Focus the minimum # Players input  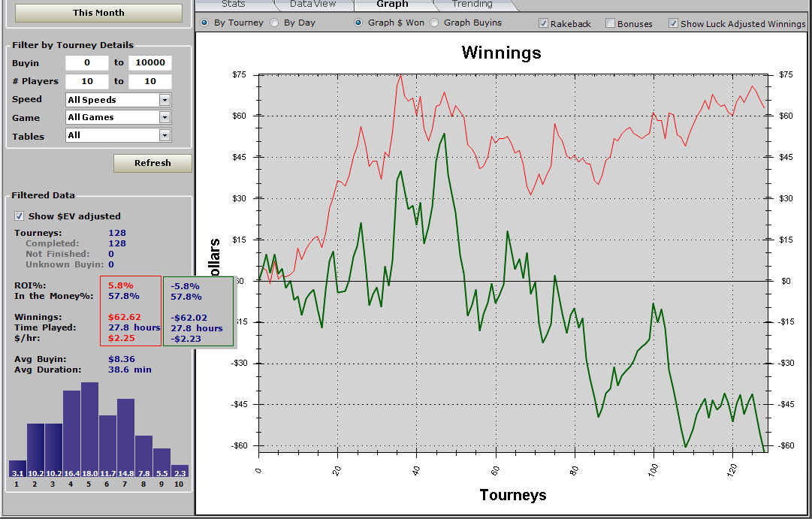tap(86, 81)
